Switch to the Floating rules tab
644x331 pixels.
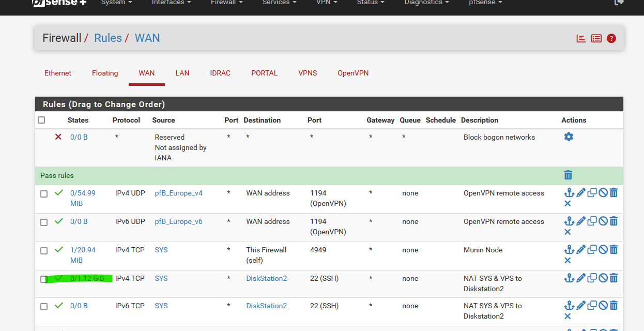pyautogui.click(x=105, y=73)
